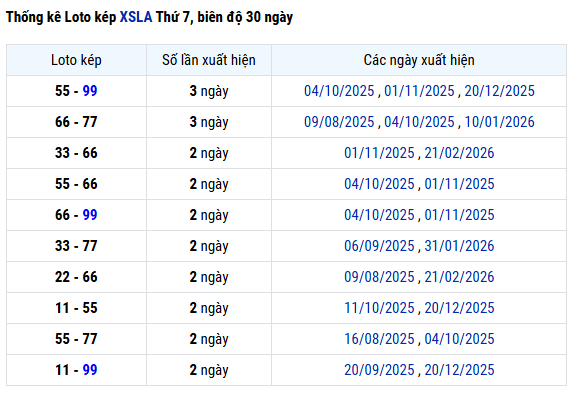574x394 pixels.
Task: Open date 01/11/2025 in the 55 - 99 row
Action: point(419,91)
